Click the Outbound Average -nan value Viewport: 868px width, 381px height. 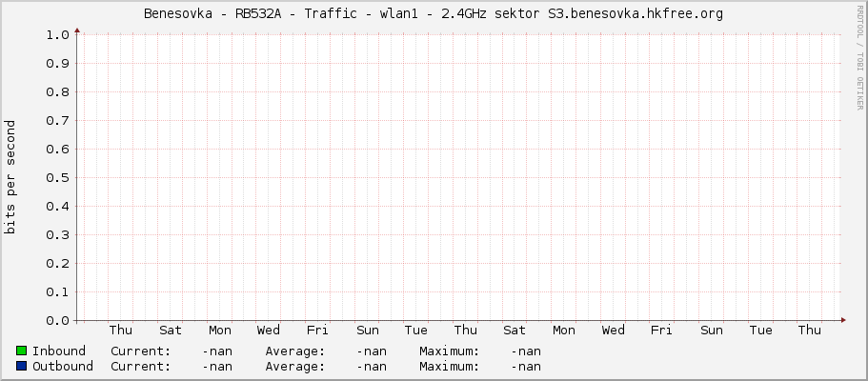click(372, 366)
